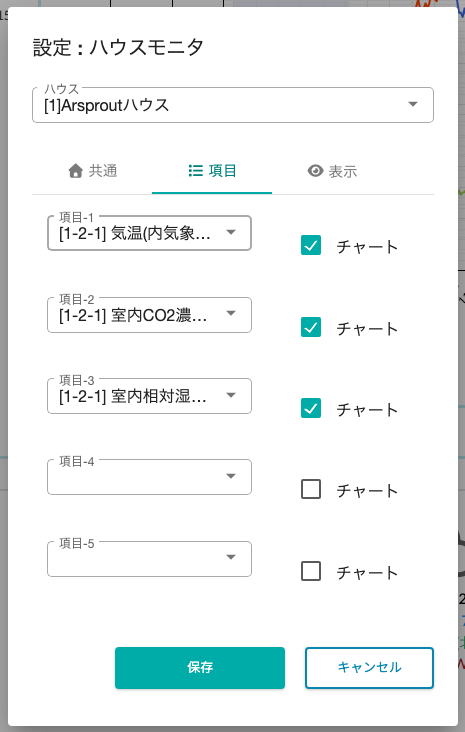Viewport: 465px width, 732px height.
Task: Click the list icon beside 項目
Action: 195,171
